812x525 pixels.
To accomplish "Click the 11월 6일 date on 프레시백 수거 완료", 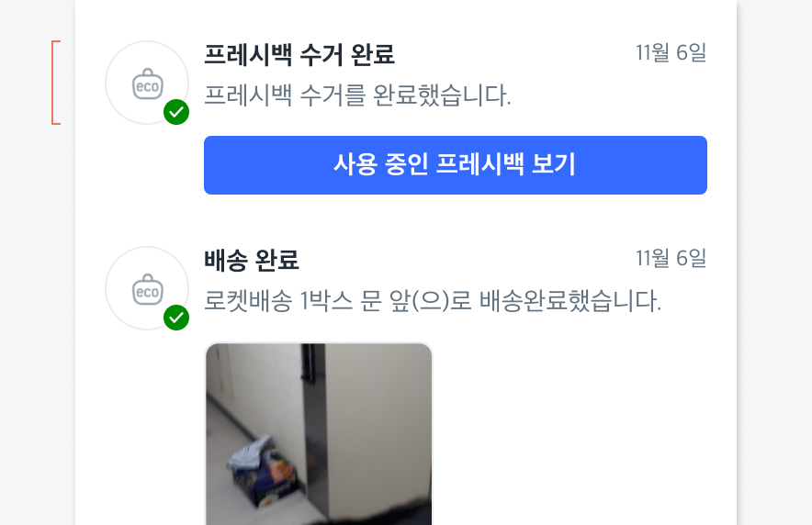I will pyautogui.click(x=671, y=52).
